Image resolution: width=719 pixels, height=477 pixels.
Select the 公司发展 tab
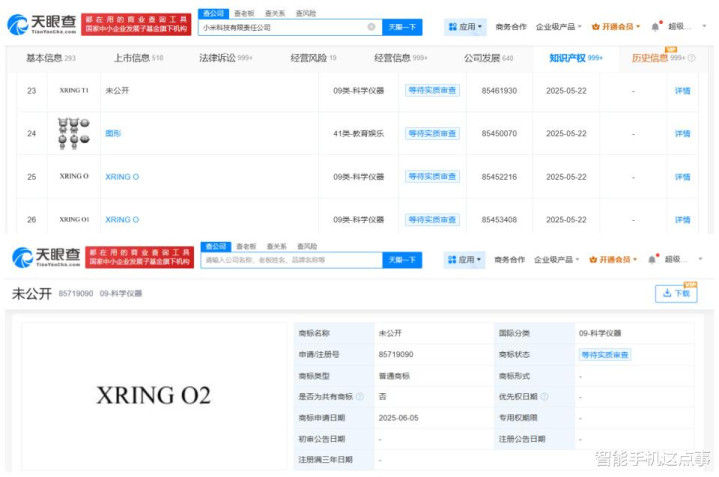click(488, 58)
